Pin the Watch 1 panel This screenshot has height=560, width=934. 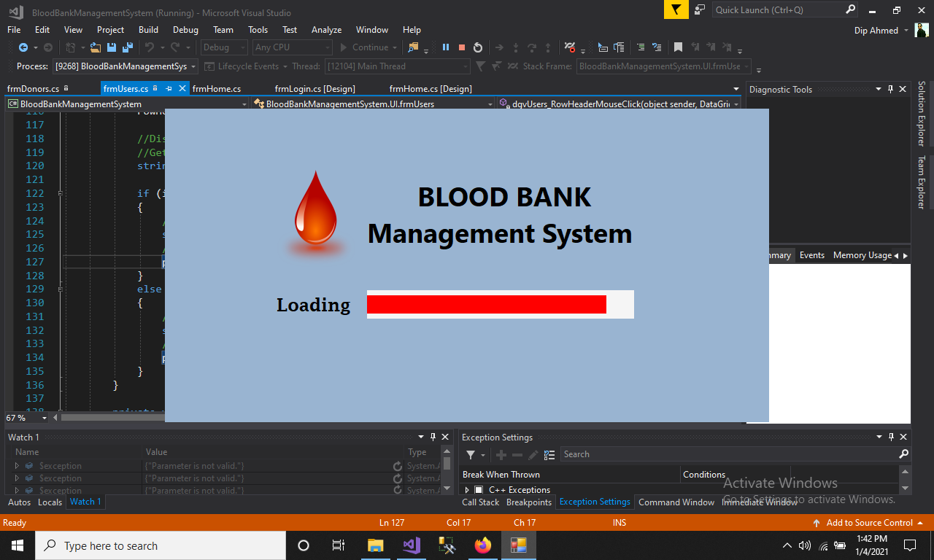pos(433,437)
